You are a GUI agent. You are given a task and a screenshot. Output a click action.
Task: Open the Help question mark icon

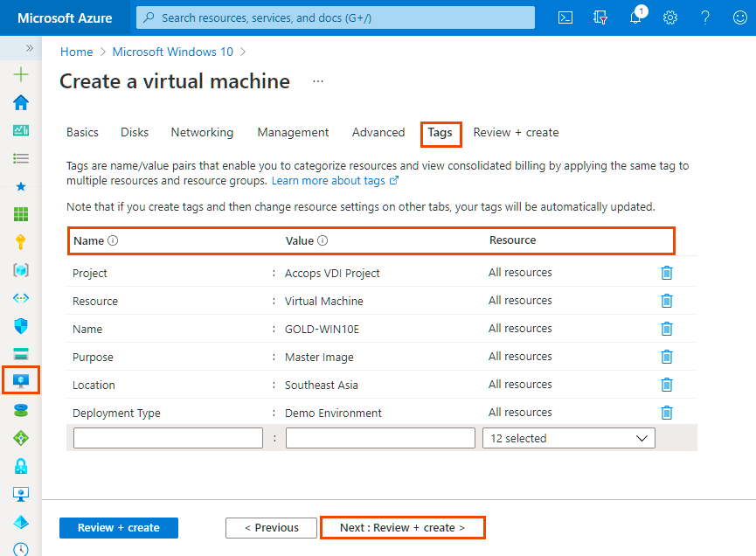coord(705,17)
